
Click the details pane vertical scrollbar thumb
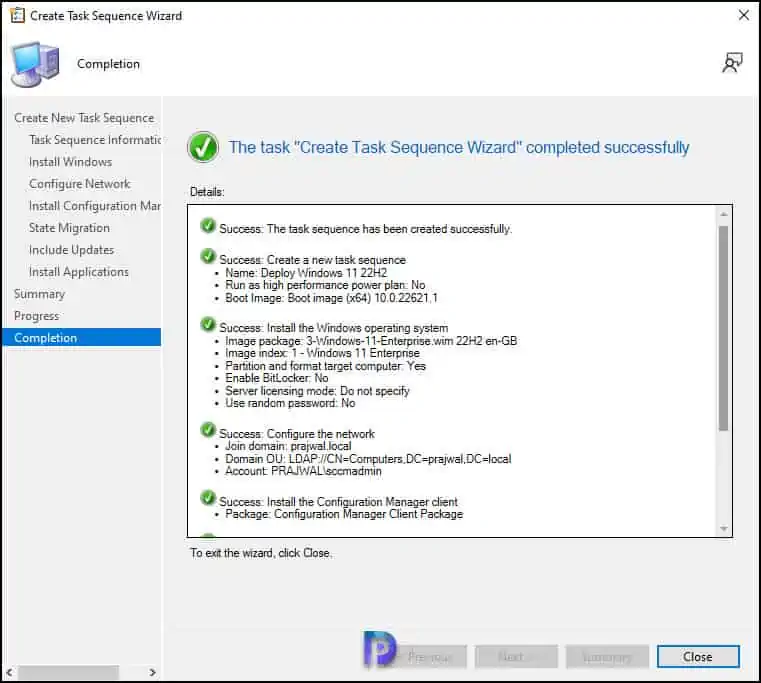[724, 328]
